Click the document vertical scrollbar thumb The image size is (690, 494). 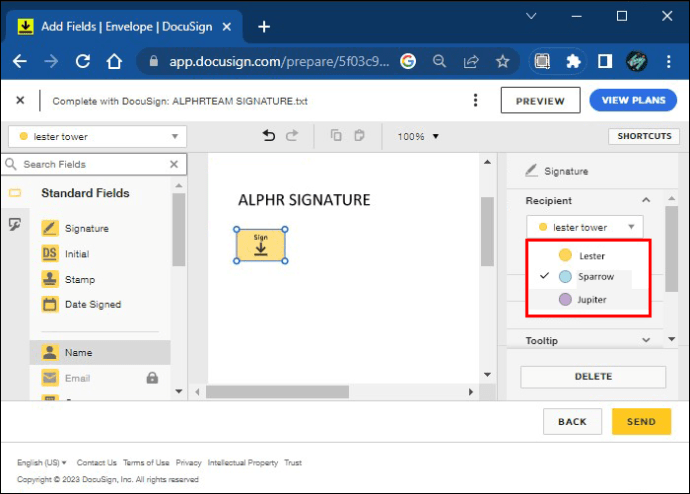(x=487, y=231)
